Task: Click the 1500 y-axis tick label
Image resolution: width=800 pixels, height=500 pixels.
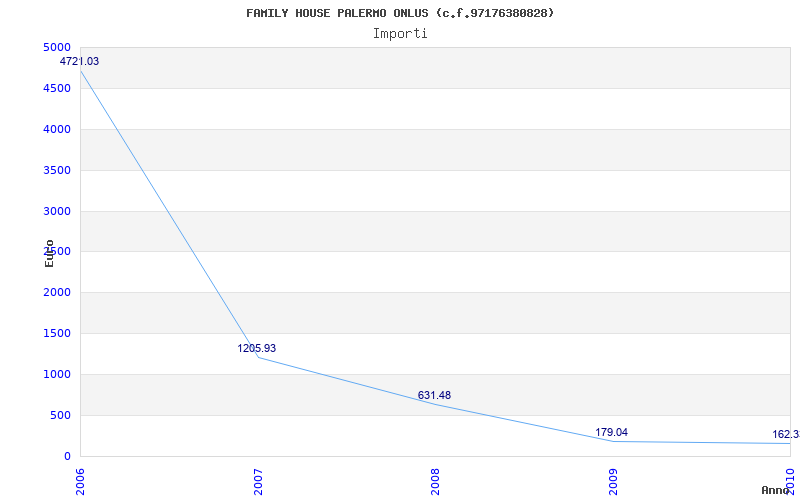Action: pyautogui.click(x=57, y=334)
